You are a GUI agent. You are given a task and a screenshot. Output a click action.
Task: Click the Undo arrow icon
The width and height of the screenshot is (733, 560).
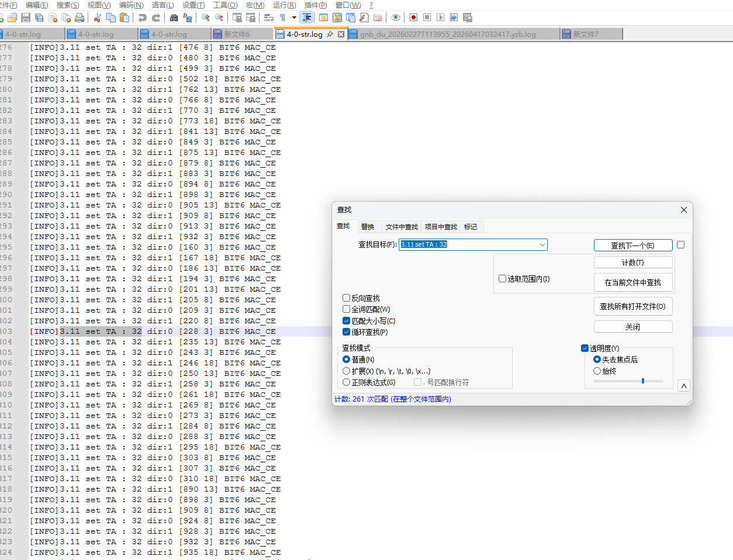pos(142,18)
